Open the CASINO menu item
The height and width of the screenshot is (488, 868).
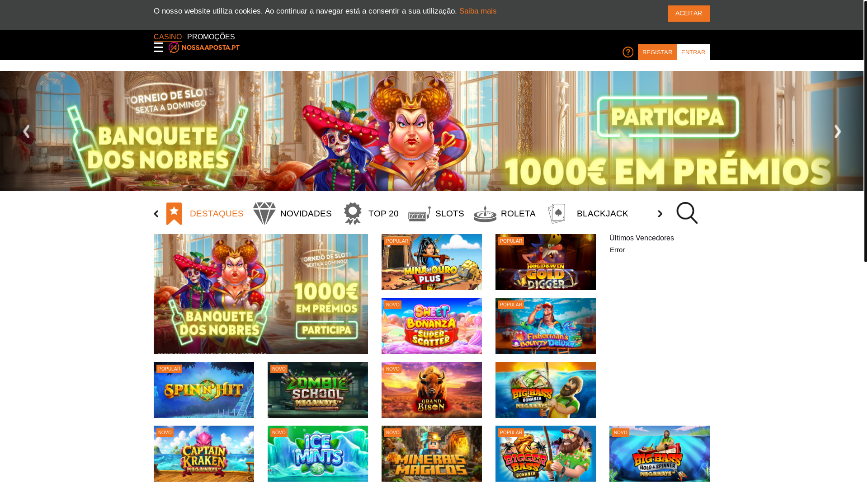tap(168, 37)
